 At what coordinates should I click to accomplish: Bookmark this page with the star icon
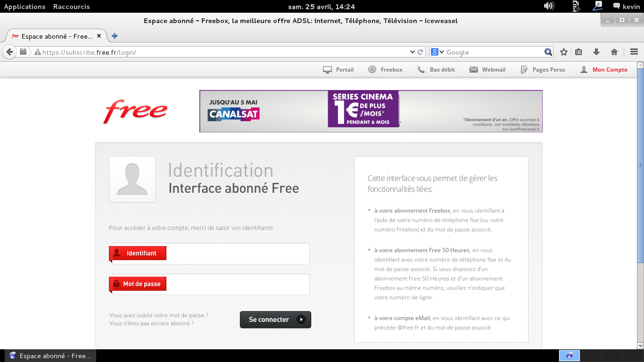pos(564,52)
